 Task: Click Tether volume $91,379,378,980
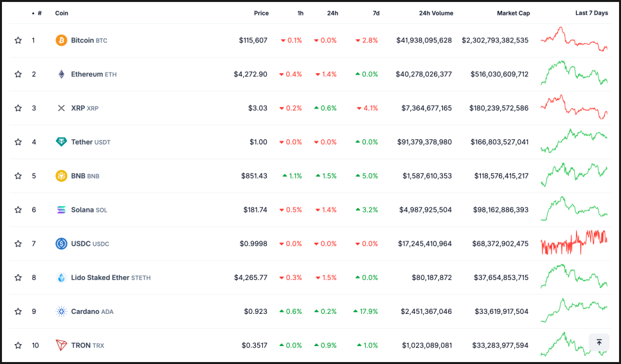424,142
